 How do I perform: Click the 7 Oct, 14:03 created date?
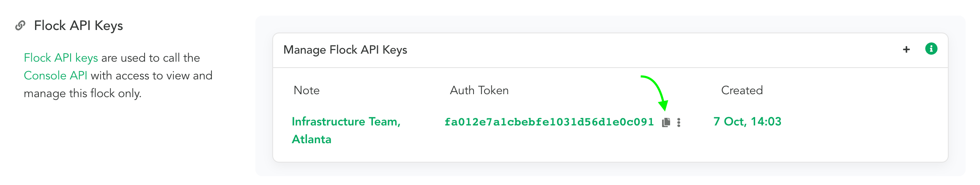(747, 122)
